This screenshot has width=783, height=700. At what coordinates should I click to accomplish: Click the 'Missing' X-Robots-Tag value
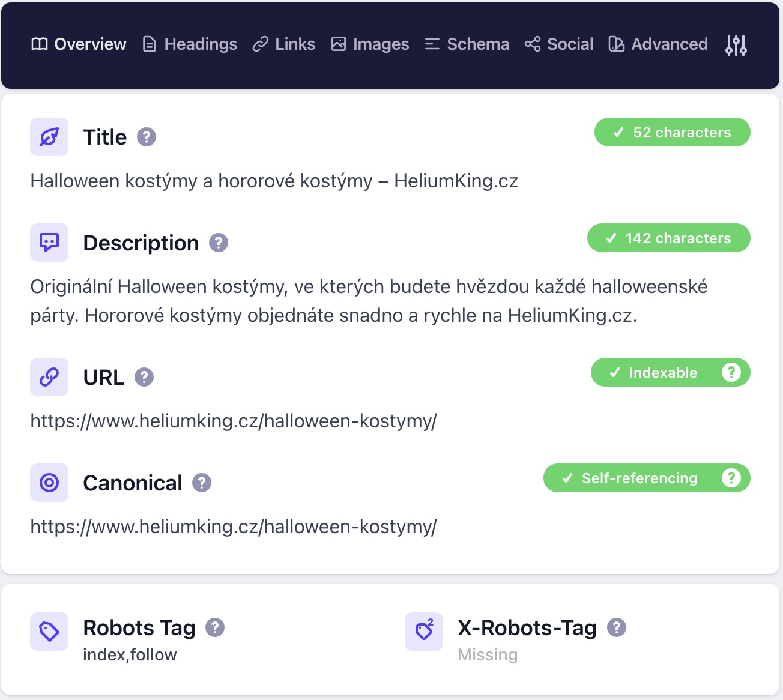tap(488, 654)
